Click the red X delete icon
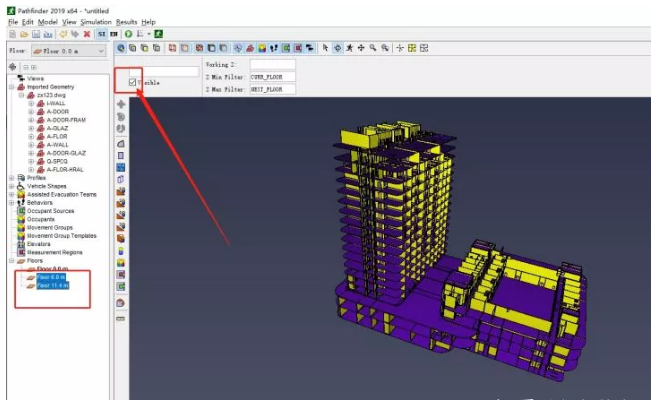Image resolution: width=658 pixels, height=402 pixels. (x=87, y=34)
